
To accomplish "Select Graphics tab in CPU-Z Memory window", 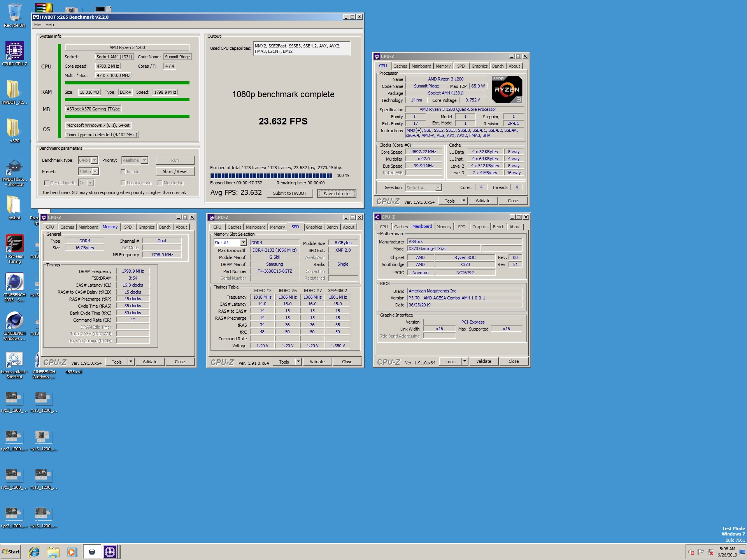I will pyautogui.click(x=146, y=227).
